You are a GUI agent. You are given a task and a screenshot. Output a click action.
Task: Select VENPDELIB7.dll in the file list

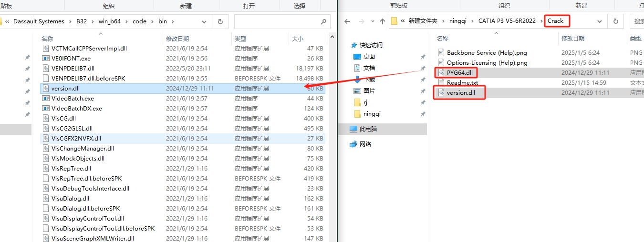coord(73,68)
